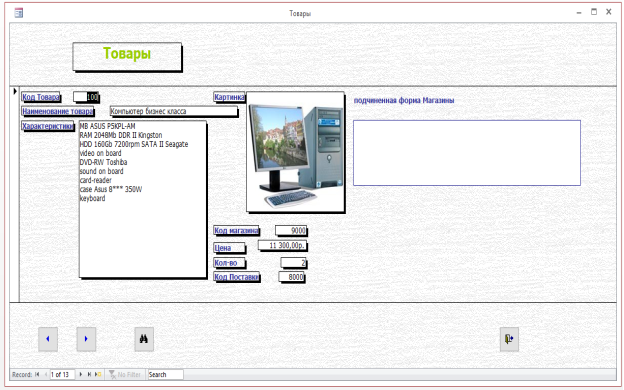Screen dimensions: 624x390
Task: Click the line 'card-reader' in characteristics
Action: 96,180
